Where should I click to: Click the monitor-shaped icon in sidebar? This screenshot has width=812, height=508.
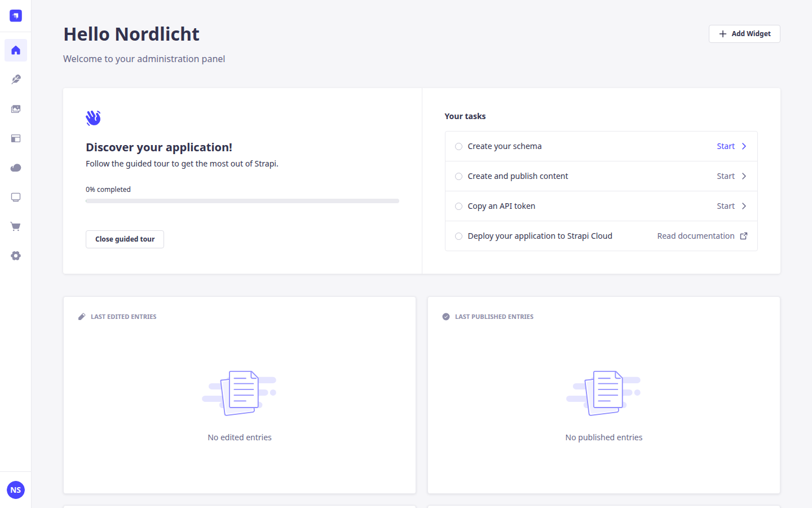click(x=16, y=197)
